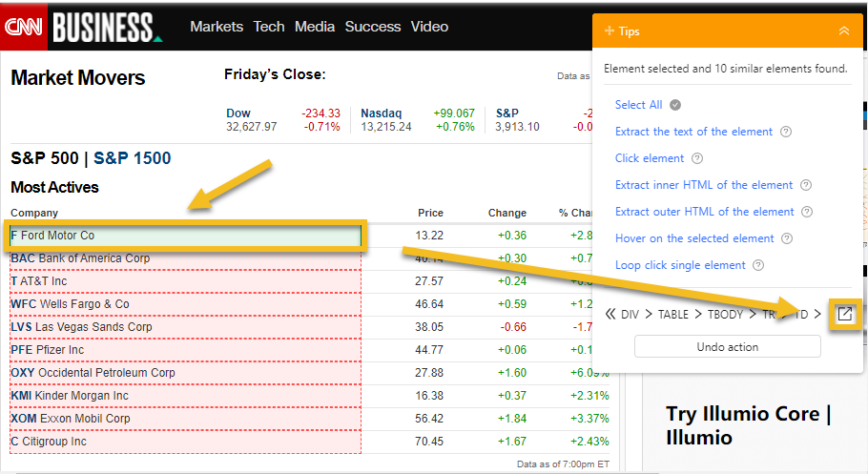Open the Markets menu item
Image resolution: width=868 pixels, height=474 pixels.
217,27
